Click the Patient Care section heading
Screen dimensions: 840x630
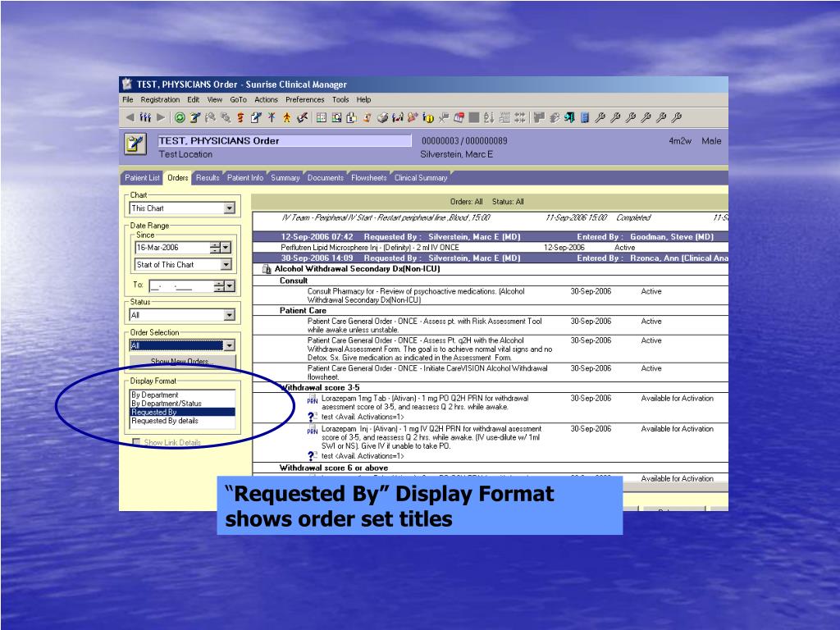click(x=303, y=311)
